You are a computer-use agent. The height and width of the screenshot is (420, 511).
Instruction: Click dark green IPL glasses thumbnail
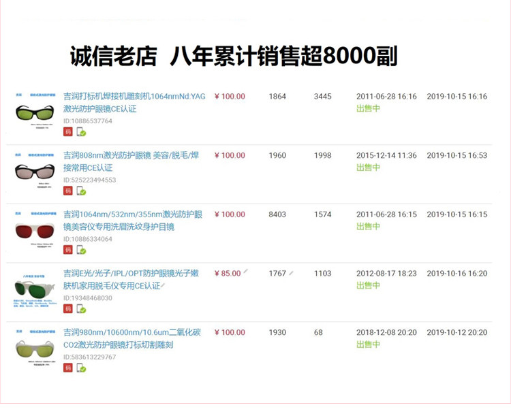pos(35,289)
